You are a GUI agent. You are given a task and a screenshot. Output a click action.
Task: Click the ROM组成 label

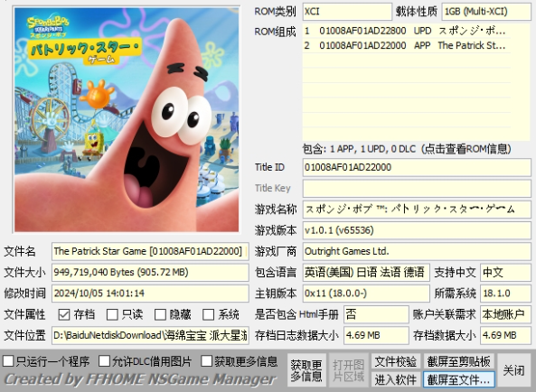pyautogui.click(x=275, y=32)
